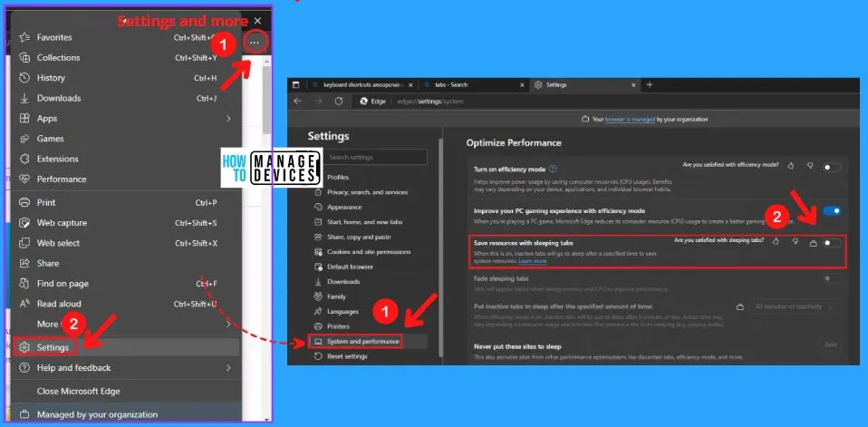This screenshot has height=427, width=868.
Task: Enable Save resources with sleeping tabs toggle
Action: [x=832, y=243]
